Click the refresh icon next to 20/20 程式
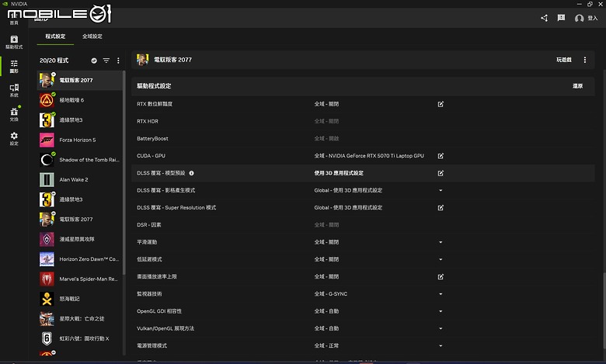 [94, 61]
